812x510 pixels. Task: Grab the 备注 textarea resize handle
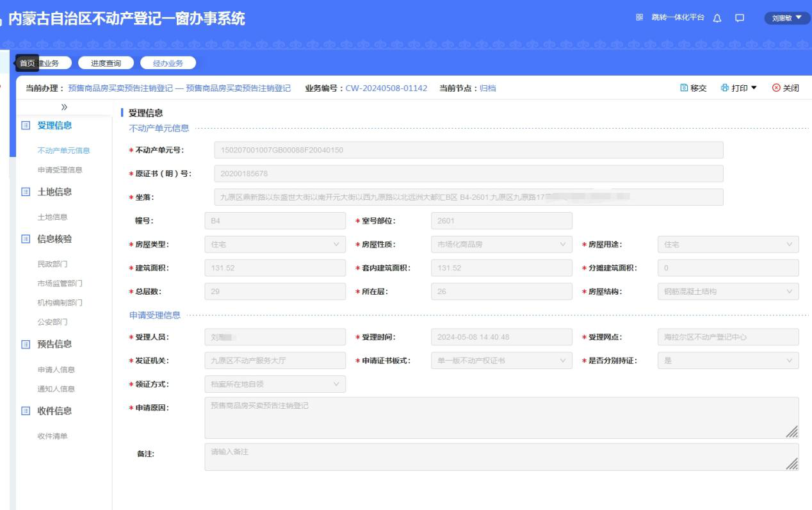[x=792, y=465]
